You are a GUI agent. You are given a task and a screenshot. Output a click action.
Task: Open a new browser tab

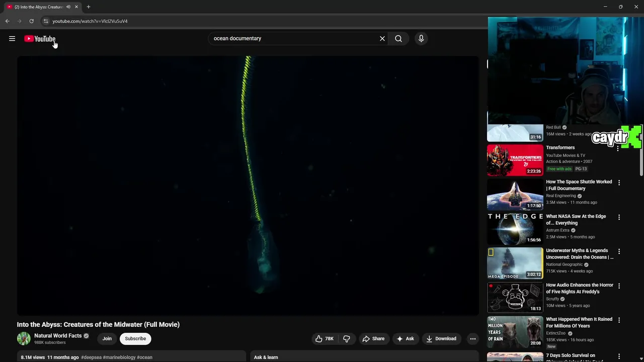coord(89,7)
